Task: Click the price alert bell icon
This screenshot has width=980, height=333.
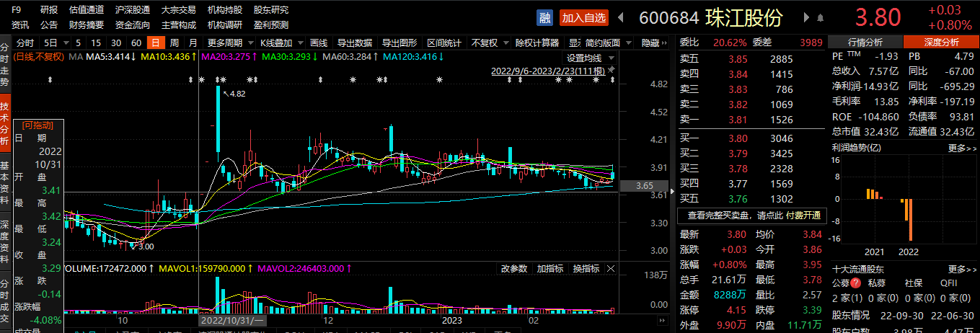Action: 820,17
